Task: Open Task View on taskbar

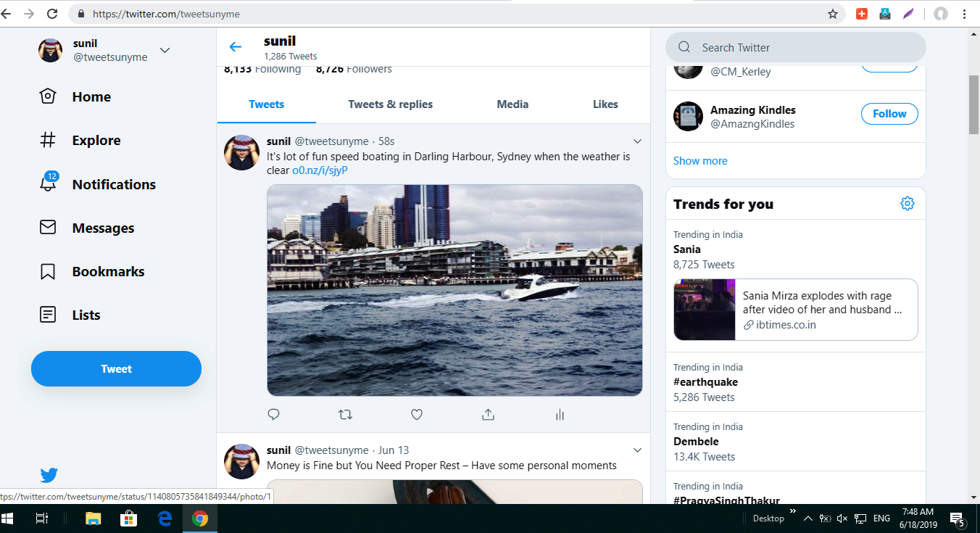Action: (42, 518)
